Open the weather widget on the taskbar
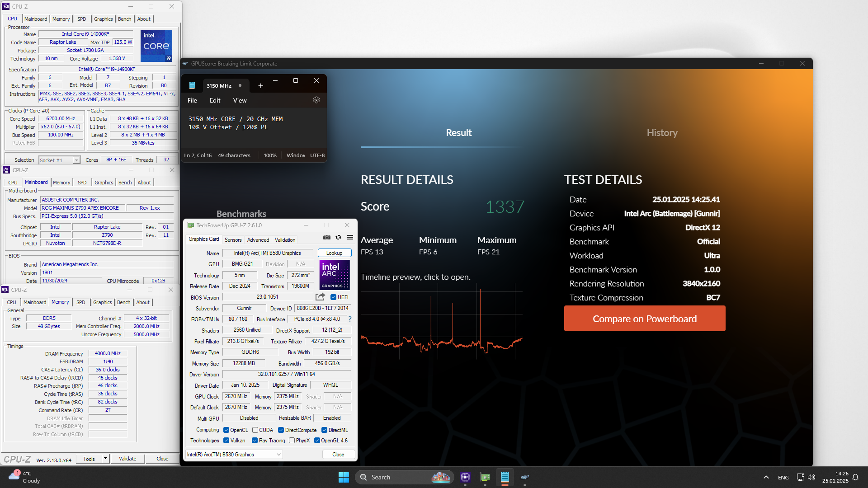Viewport: 868px width, 488px height. point(24,477)
